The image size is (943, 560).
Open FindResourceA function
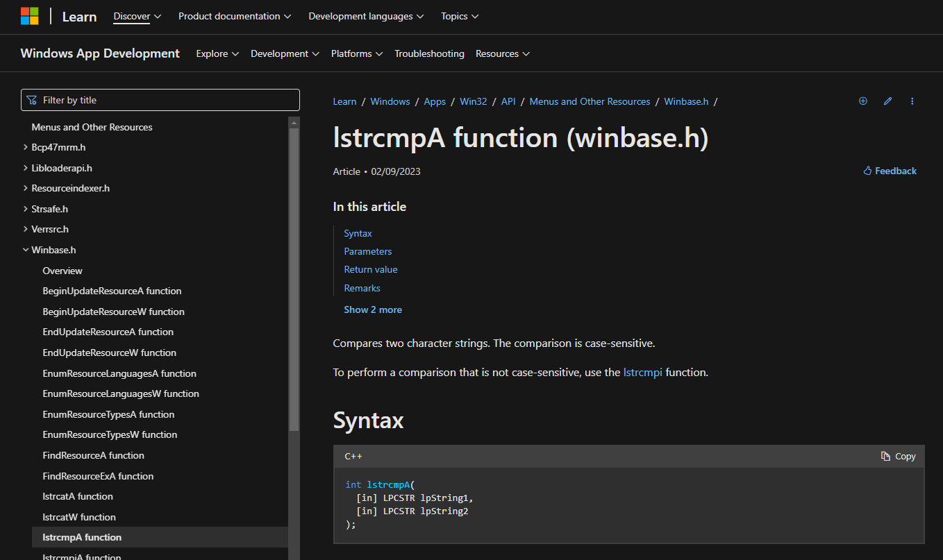click(93, 455)
